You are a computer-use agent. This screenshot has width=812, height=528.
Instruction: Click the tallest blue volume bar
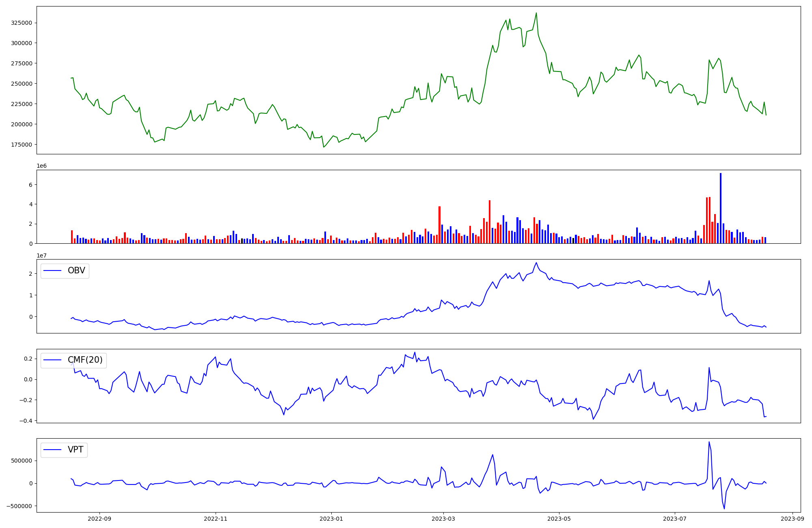click(x=721, y=208)
